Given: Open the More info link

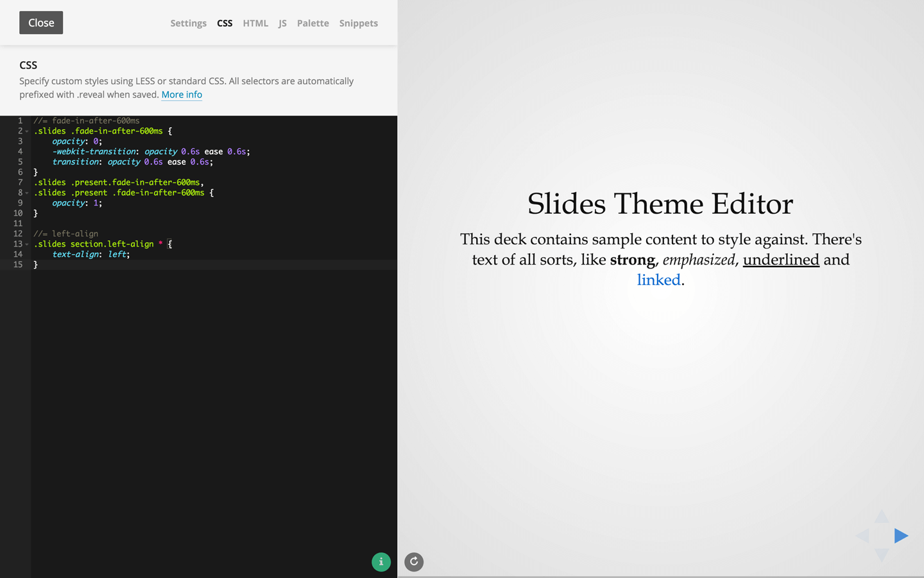Looking at the screenshot, I should pyautogui.click(x=182, y=94).
